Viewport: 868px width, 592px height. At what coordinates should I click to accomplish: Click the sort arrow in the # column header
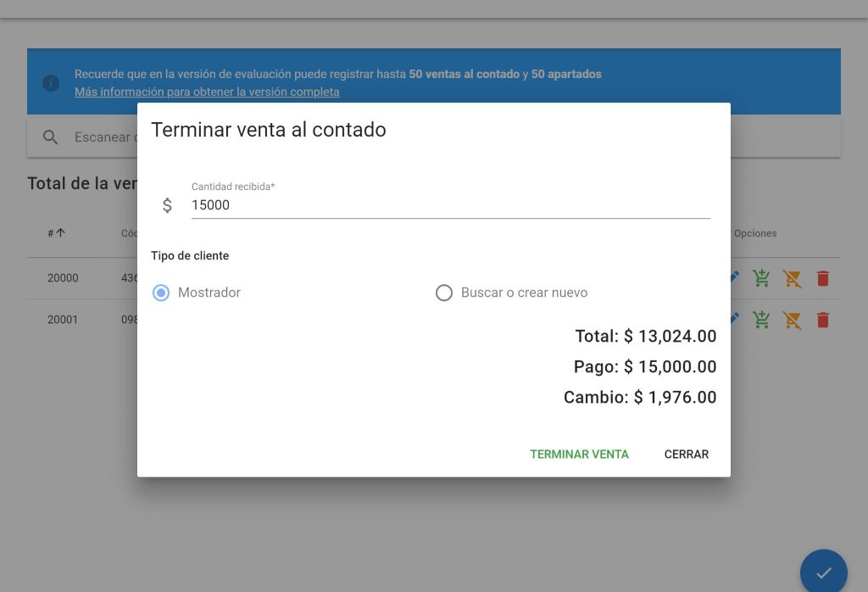coord(60,233)
